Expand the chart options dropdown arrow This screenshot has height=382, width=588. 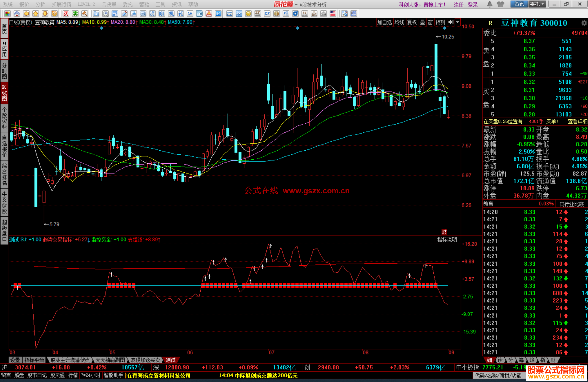[458, 22]
